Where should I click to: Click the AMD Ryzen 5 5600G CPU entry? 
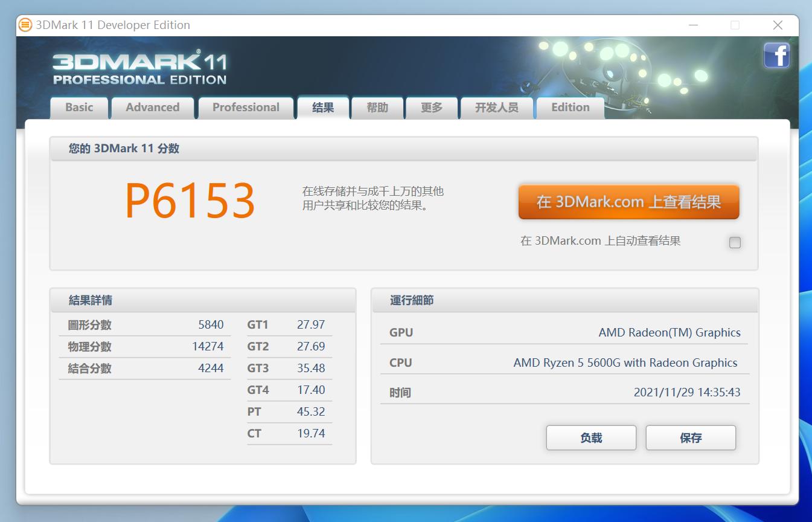(x=625, y=362)
